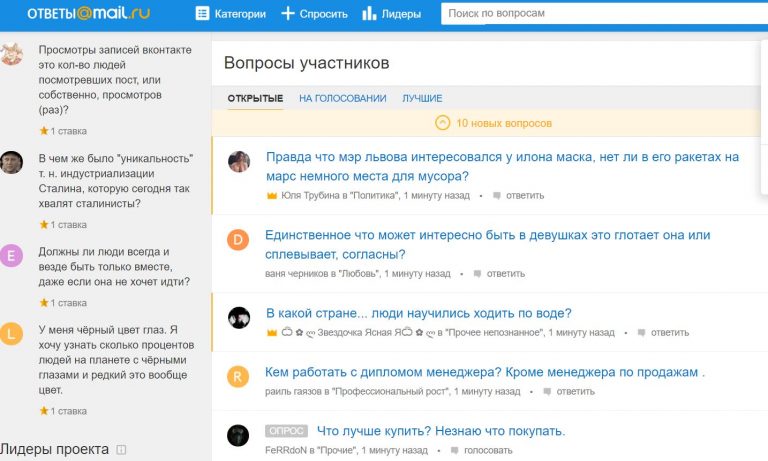This screenshot has height=461, width=768.
Task: Open sidebar question Должны ли люди всегда
Action: (x=114, y=267)
